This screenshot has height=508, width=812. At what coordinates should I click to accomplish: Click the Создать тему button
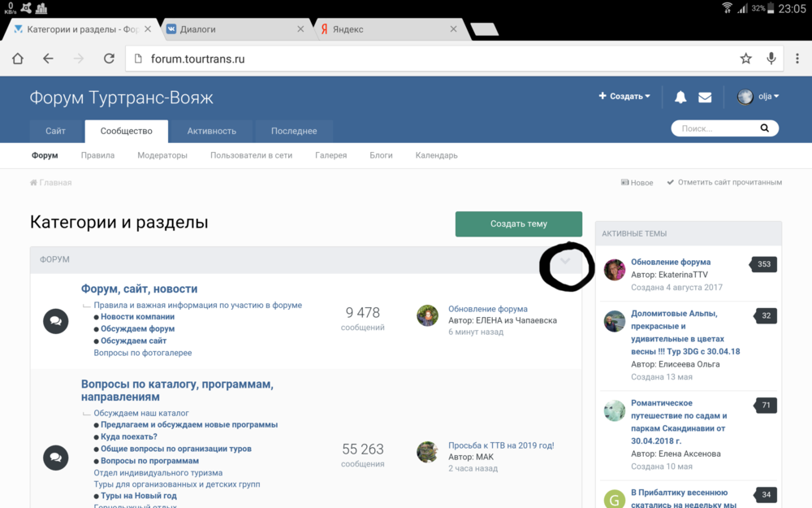(x=519, y=224)
